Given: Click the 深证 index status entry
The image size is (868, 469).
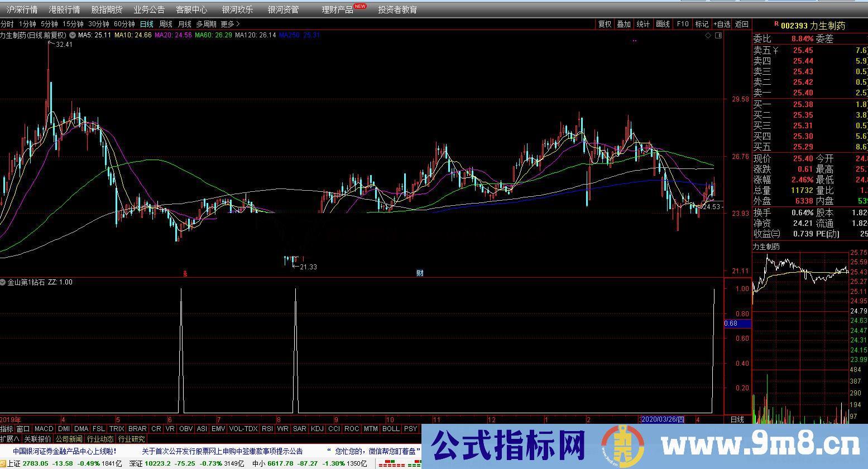Looking at the screenshot, I should [188, 463].
